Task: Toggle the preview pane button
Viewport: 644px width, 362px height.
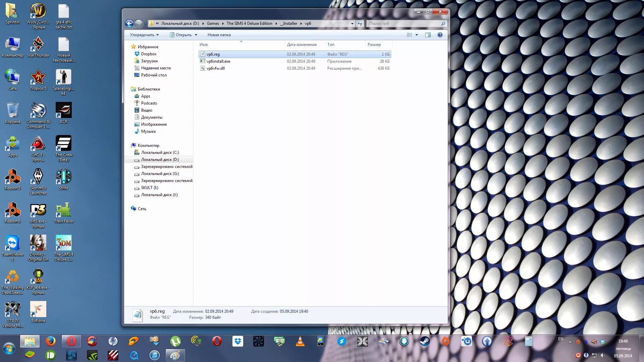Action: pos(428,35)
